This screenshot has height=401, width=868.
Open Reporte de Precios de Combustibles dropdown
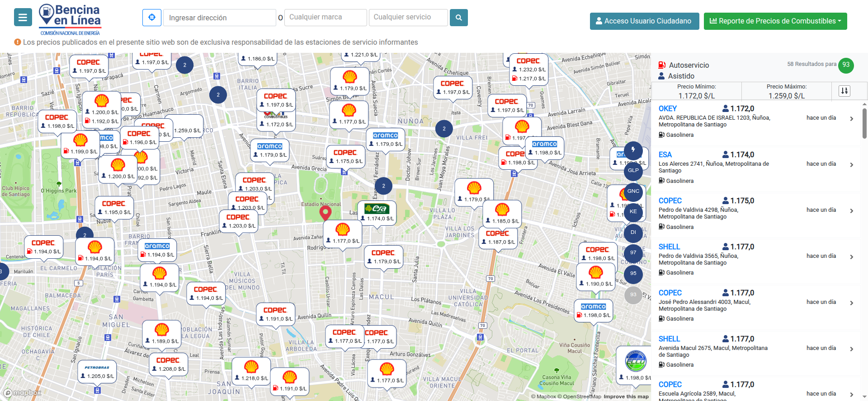(x=775, y=21)
